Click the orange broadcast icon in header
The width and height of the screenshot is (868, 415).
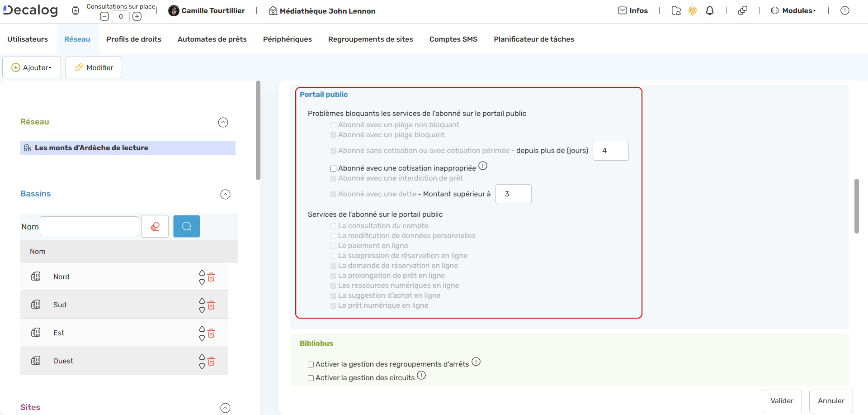(x=693, y=10)
